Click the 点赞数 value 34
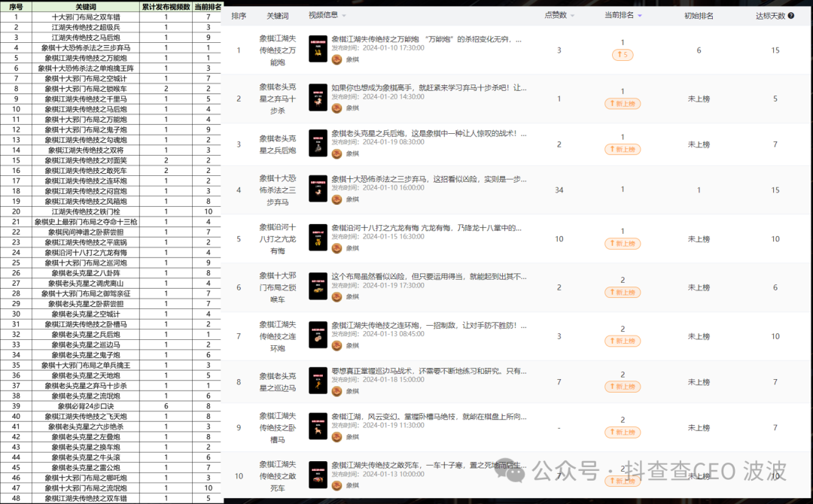The image size is (813, 504). point(559,190)
